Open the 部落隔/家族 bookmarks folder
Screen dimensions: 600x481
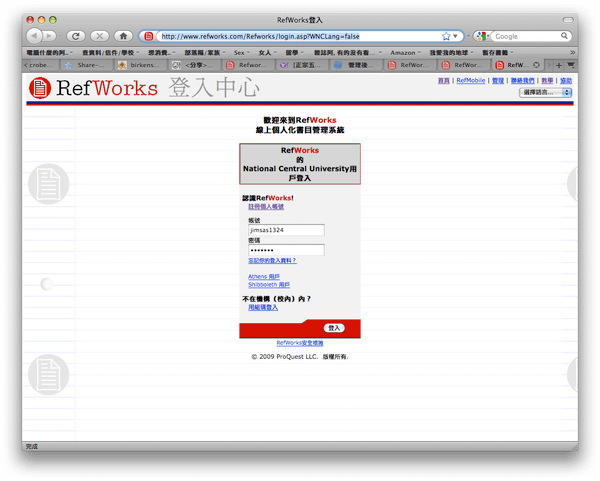pos(205,53)
